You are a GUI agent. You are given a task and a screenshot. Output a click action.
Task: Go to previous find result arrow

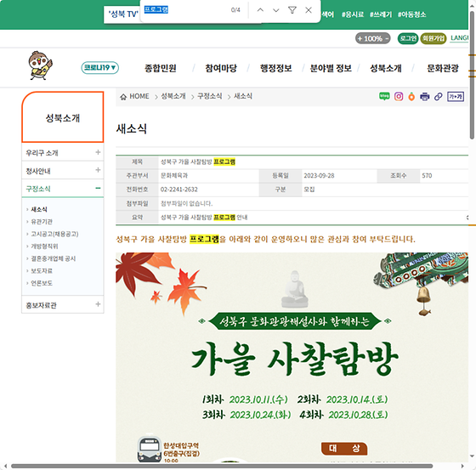coord(260,10)
